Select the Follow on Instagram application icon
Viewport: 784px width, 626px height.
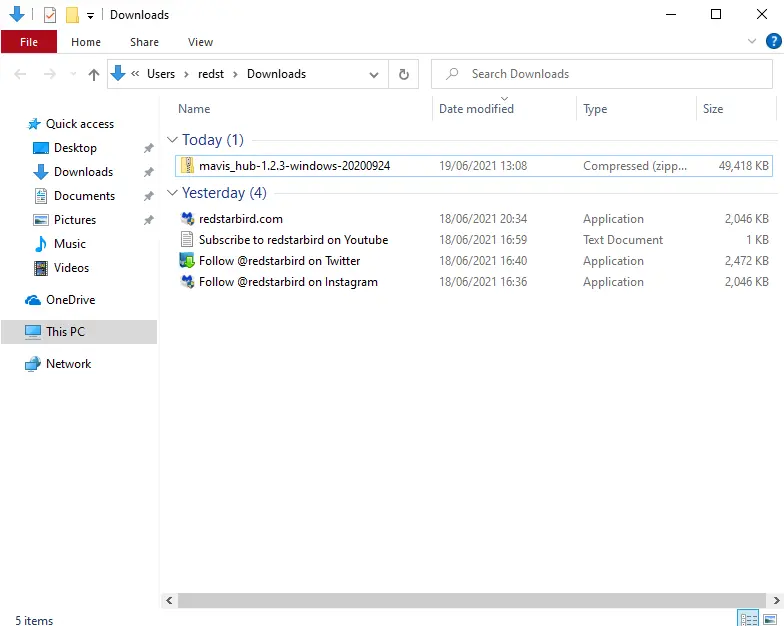coord(187,282)
